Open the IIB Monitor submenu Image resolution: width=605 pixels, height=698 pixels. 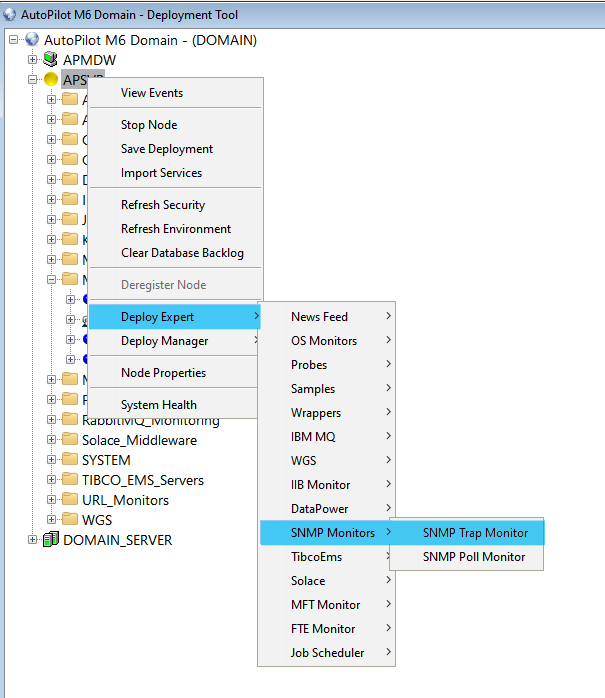coord(327,485)
